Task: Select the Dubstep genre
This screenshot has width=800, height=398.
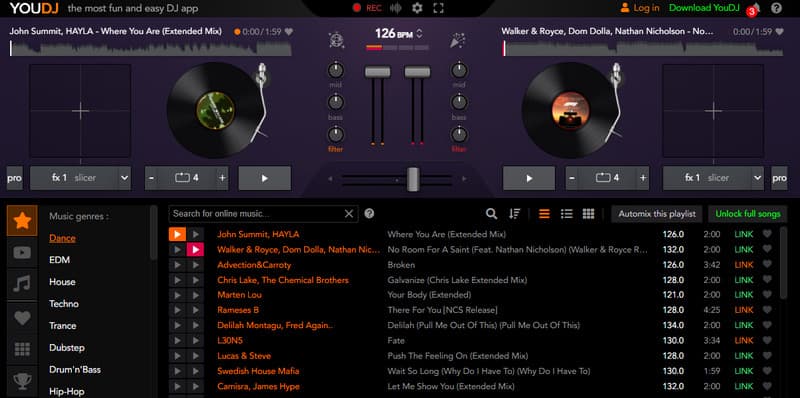Action: coord(67,347)
